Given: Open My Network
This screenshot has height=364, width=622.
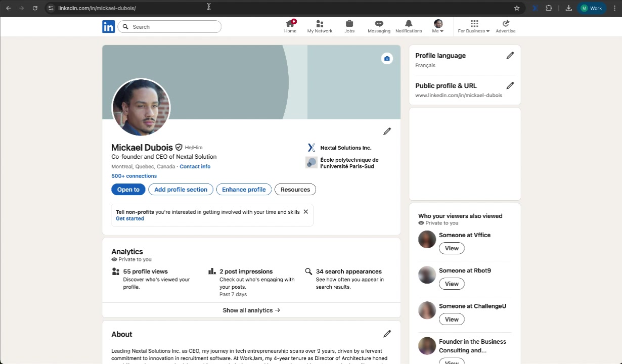Looking at the screenshot, I should [320, 26].
